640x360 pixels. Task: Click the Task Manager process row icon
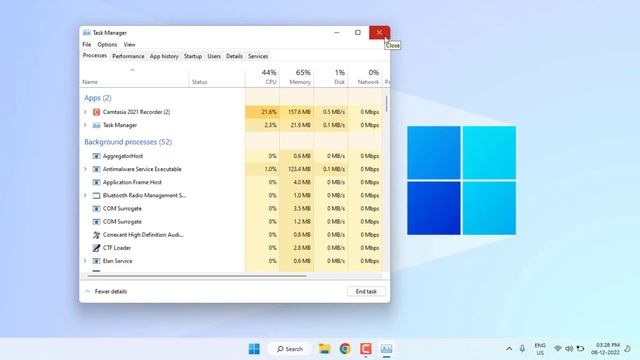point(96,125)
